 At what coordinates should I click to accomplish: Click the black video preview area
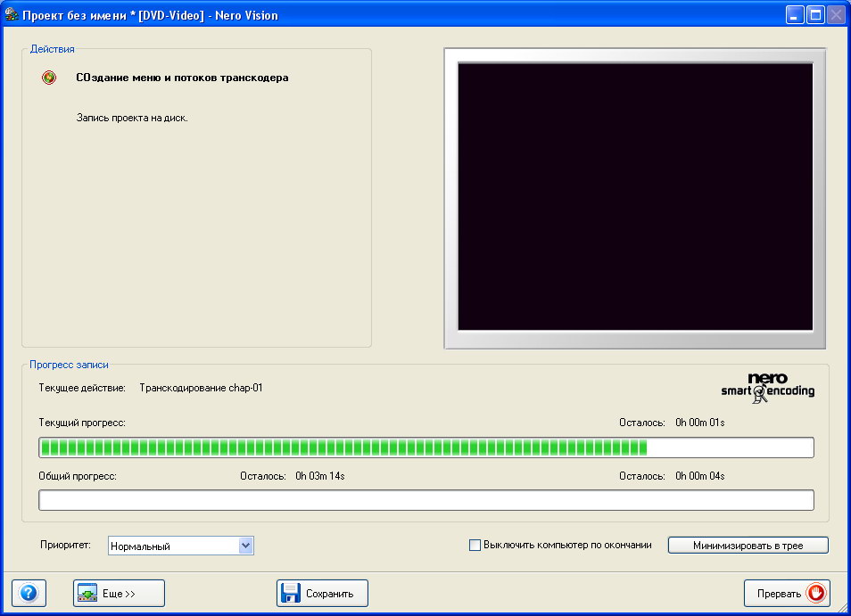pyautogui.click(x=635, y=196)
